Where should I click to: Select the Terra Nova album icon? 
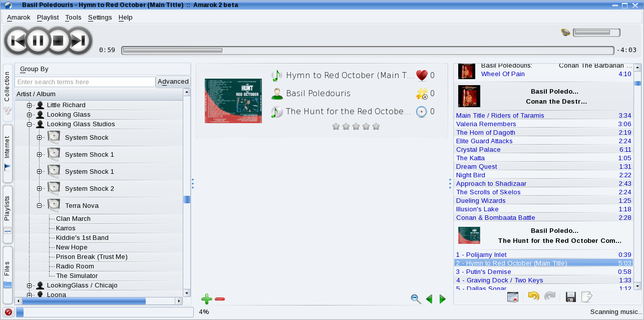coord(54,205)
